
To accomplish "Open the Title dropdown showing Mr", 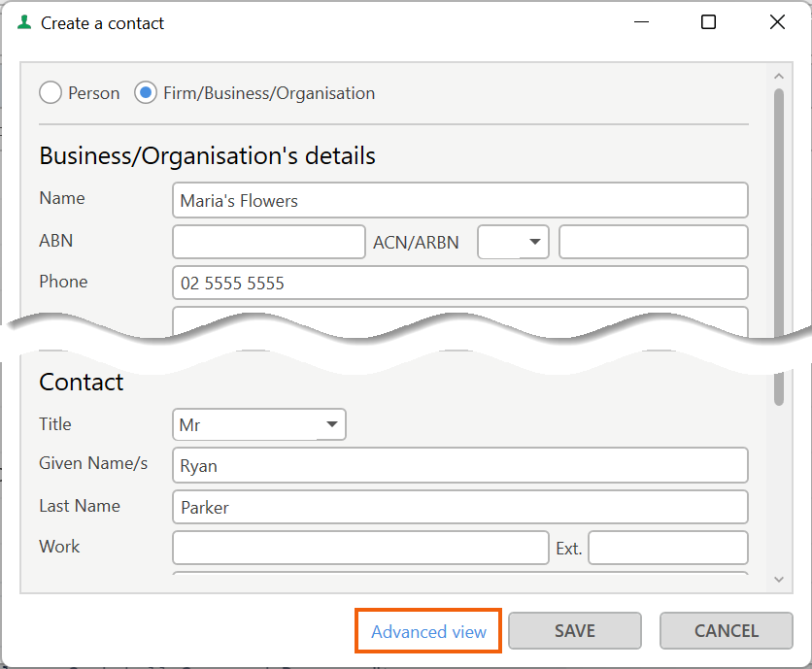I will pos(259,424).
